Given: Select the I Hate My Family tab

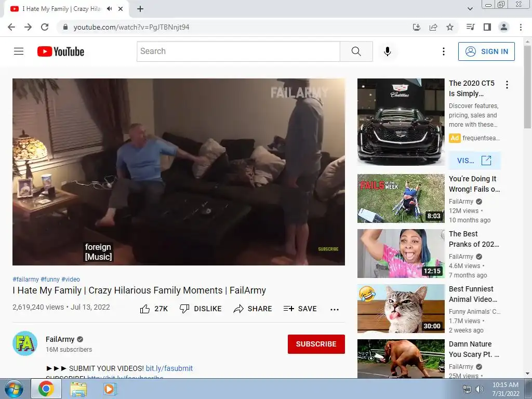Looking at the screenshot, I should pyautogui.click(x=62, y=9).
